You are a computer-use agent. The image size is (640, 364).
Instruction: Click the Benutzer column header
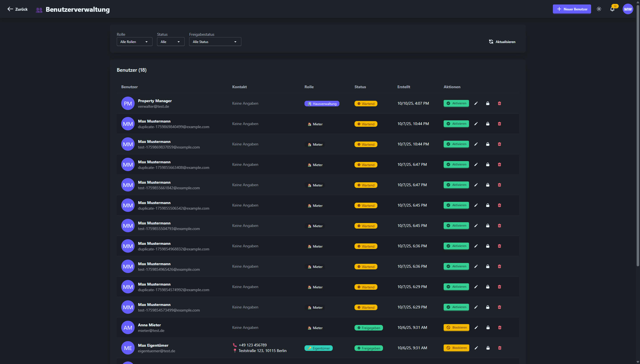pyautogui.click(x=129, y=87)
